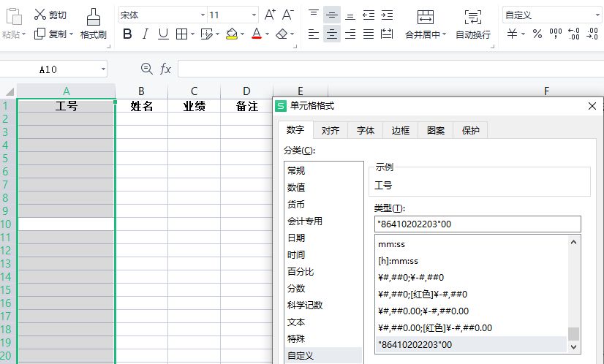Align text right horizontally
This screenshot has height=364, width=604.
tap(350, 34)
